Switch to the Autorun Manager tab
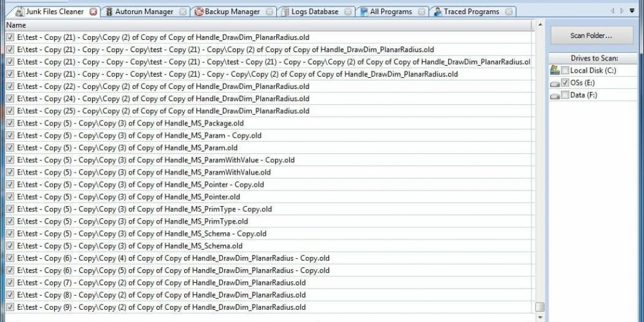This screenshot has width=644, height=322. pos(144,12)
